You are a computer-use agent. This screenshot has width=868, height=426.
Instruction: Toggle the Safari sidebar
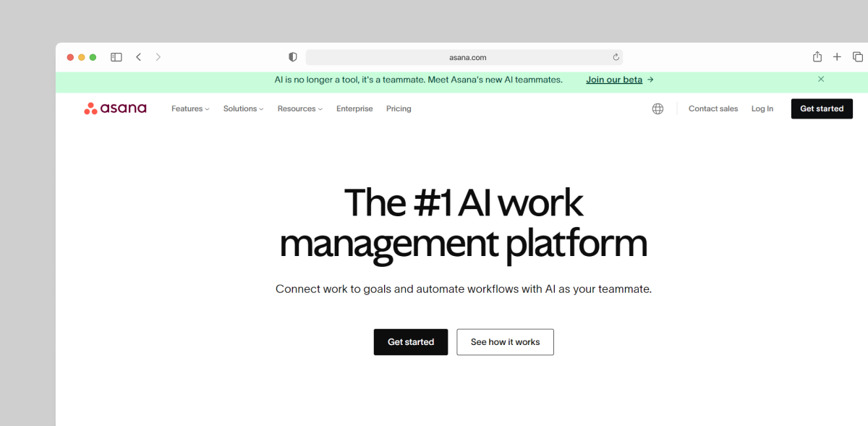pos(116,57)
